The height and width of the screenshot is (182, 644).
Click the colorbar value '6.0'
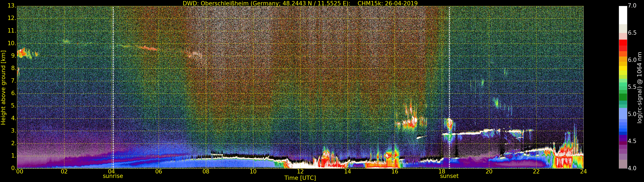(632, 60)
